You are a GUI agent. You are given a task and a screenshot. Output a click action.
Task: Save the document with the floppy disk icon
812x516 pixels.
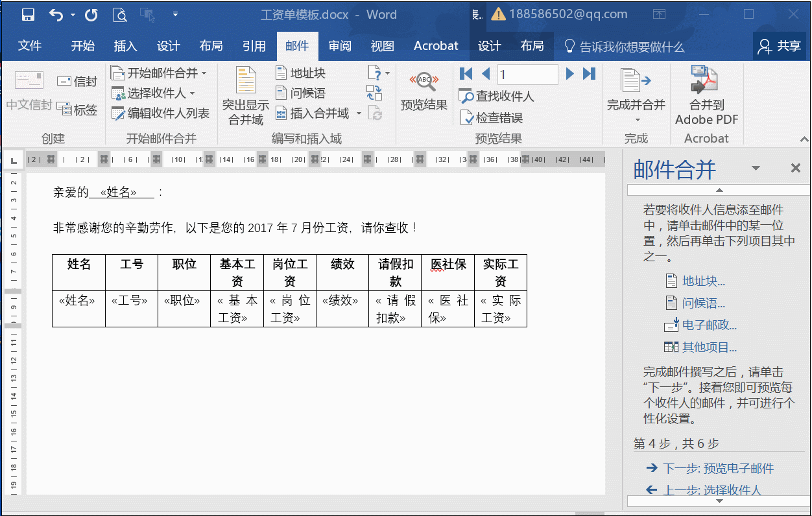click(x=28, y=14)
